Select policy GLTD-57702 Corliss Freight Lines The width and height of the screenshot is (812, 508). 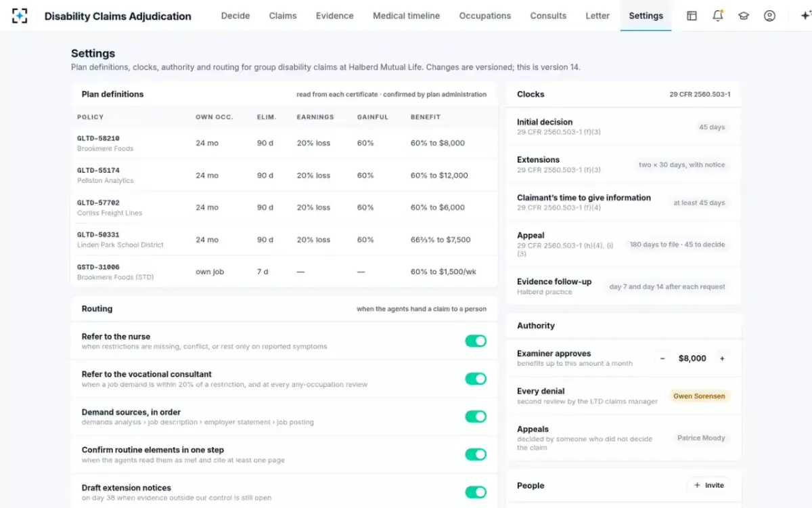tap(284, 207)
